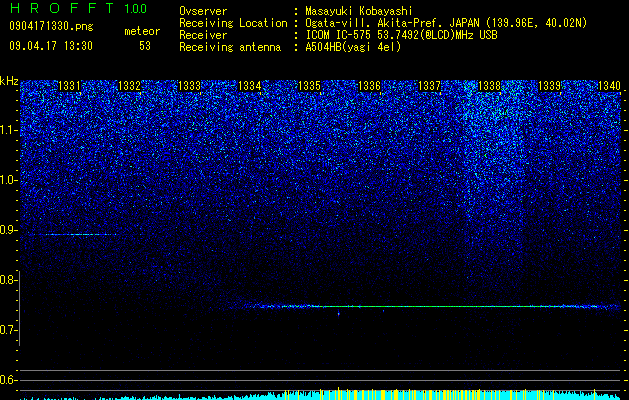Select the 1337 time label

pos(429,86)
